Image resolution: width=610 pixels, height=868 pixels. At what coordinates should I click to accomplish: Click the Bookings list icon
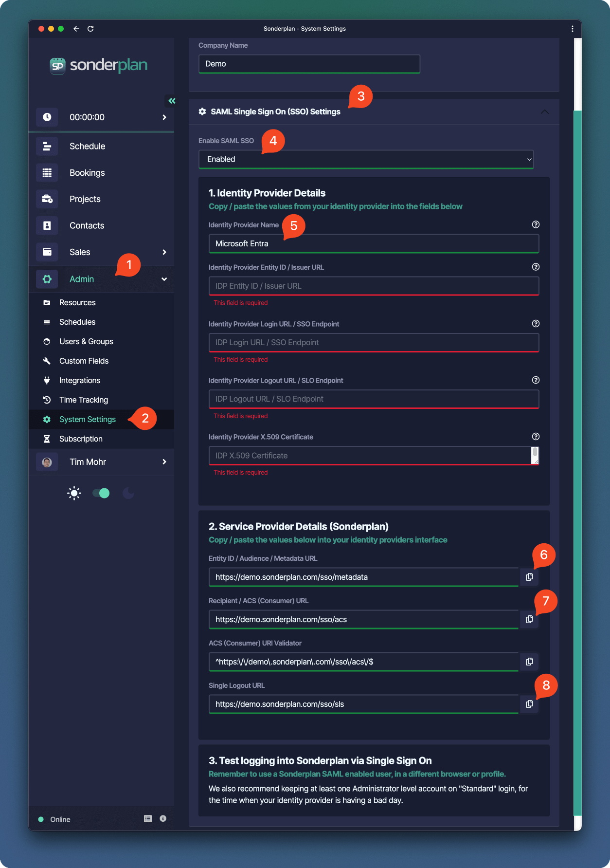(47, 173)
